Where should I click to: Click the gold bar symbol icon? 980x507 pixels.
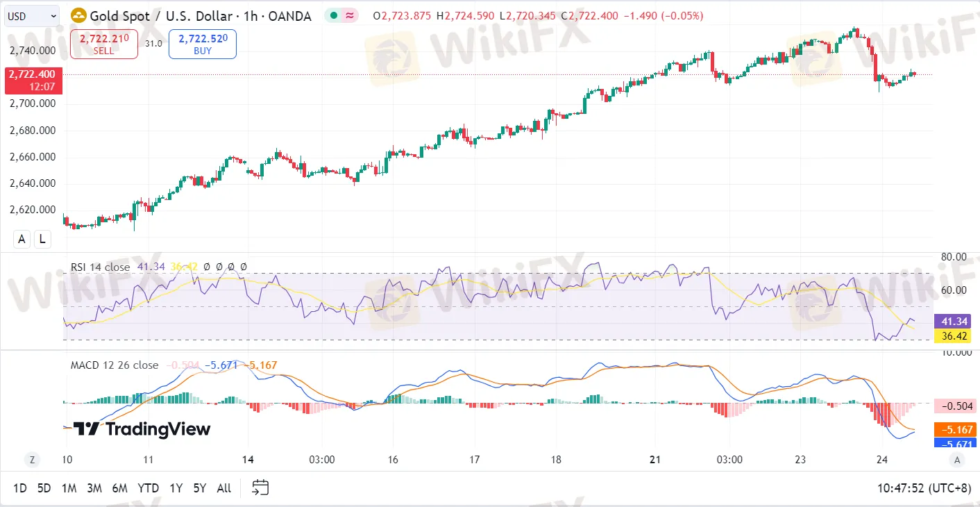(x=79, y=15)
